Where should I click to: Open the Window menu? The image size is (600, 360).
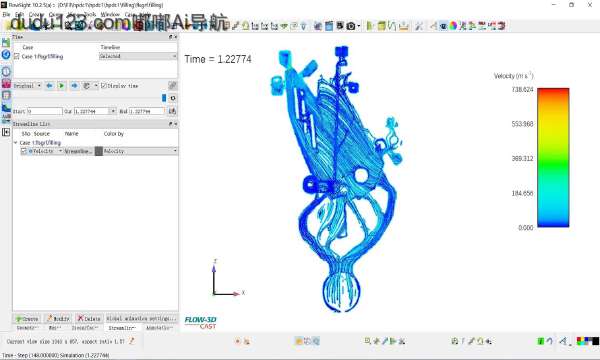(x=110, y=15)
